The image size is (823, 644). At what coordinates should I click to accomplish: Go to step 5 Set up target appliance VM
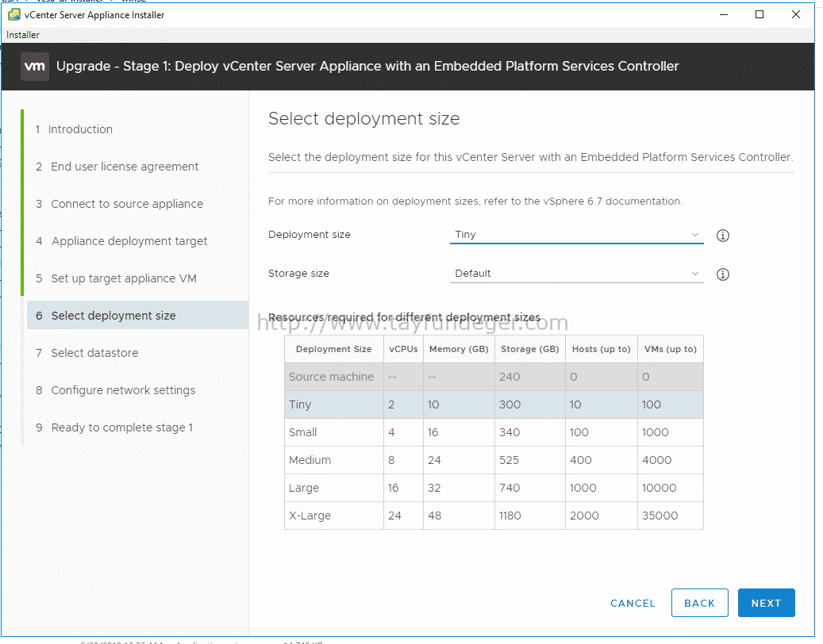click(x=116, y=278)
